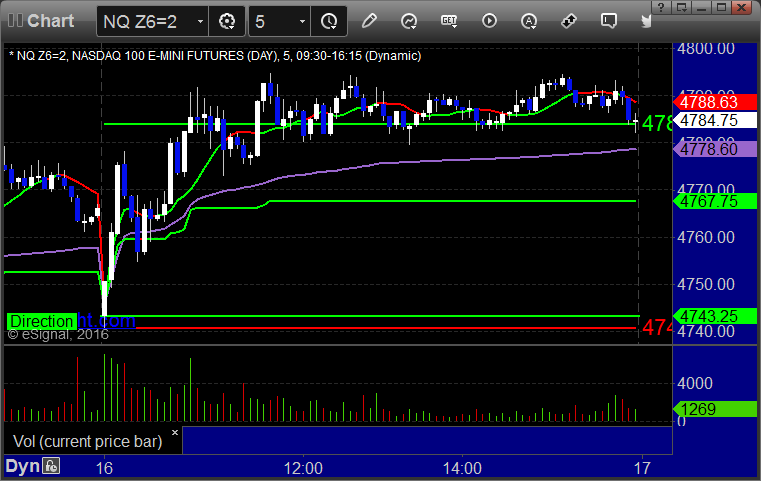The image size is (761, 481).
Task: Open the time template clock icon
Action: (329, 21)
